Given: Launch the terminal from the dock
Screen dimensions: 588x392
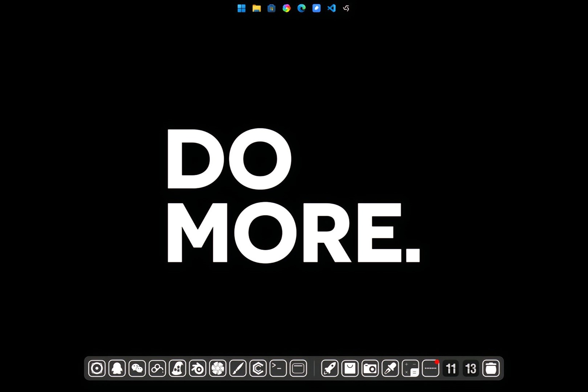Looking at the screenshot, I should coord(278,368).
